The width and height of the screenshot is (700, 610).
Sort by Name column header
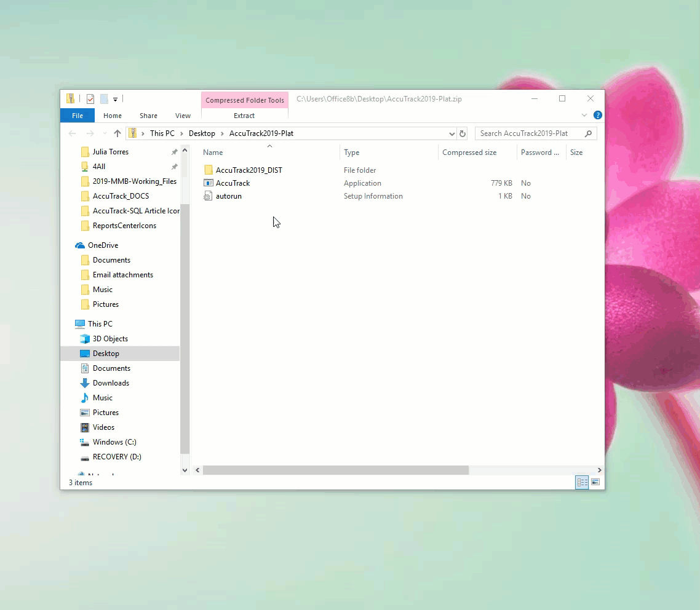[213, 152]
